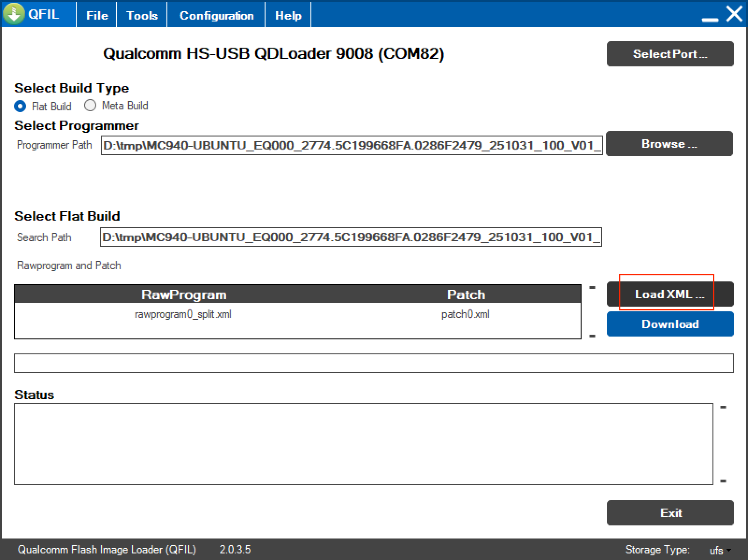
Task: Select the Flat Build radio button
Action: (20, 106)
